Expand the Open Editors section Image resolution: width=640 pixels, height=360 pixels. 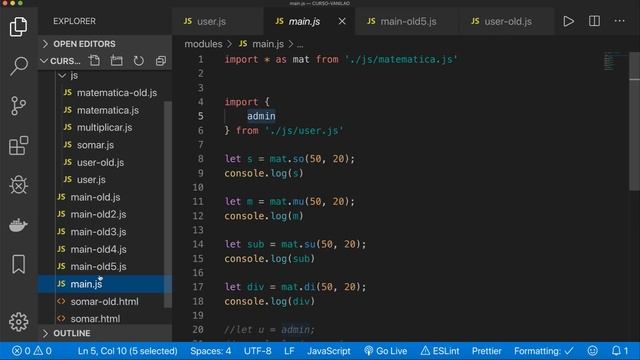click(x=105, y=44)
